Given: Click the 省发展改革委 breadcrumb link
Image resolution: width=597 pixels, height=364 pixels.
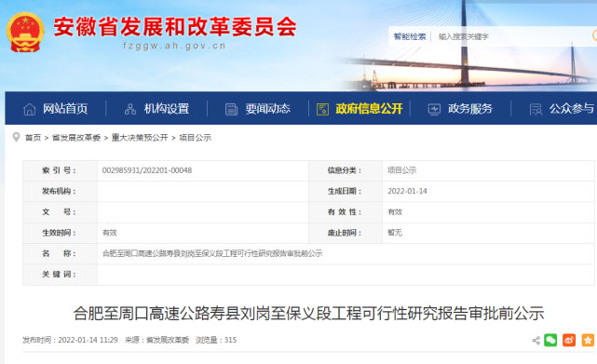Looking at the screenshot, I should [76, 138].
